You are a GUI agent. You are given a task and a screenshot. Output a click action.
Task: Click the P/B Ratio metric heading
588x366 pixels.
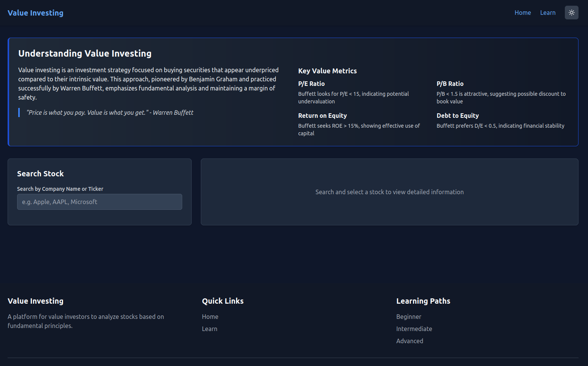click(x=450, y=84)
